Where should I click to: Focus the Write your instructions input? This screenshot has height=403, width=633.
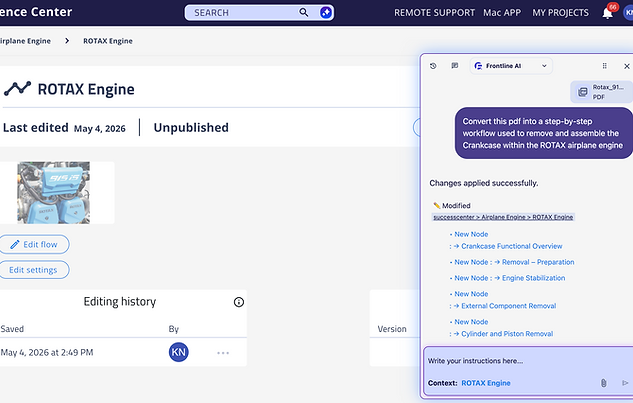[528, 361]
